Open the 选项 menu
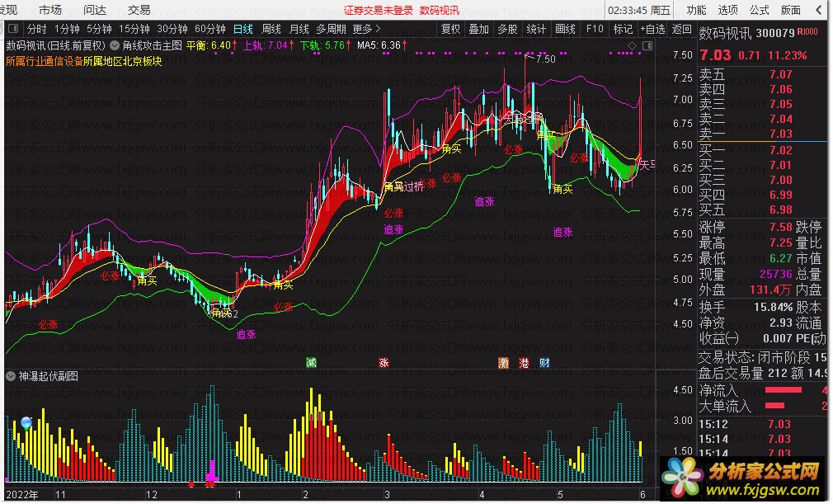Image resolution: width=833 pixels, height=504 pixels. 727,10
